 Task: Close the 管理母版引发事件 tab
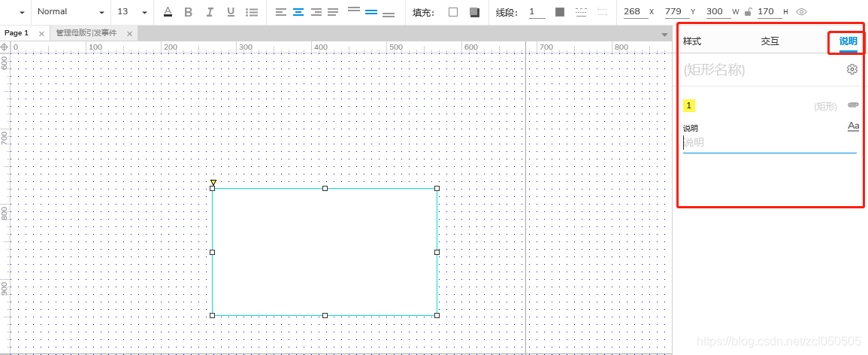coord(129,34)
